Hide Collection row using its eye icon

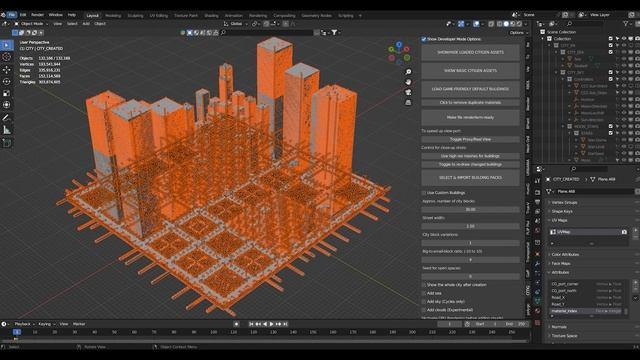(x=624, y=39)
